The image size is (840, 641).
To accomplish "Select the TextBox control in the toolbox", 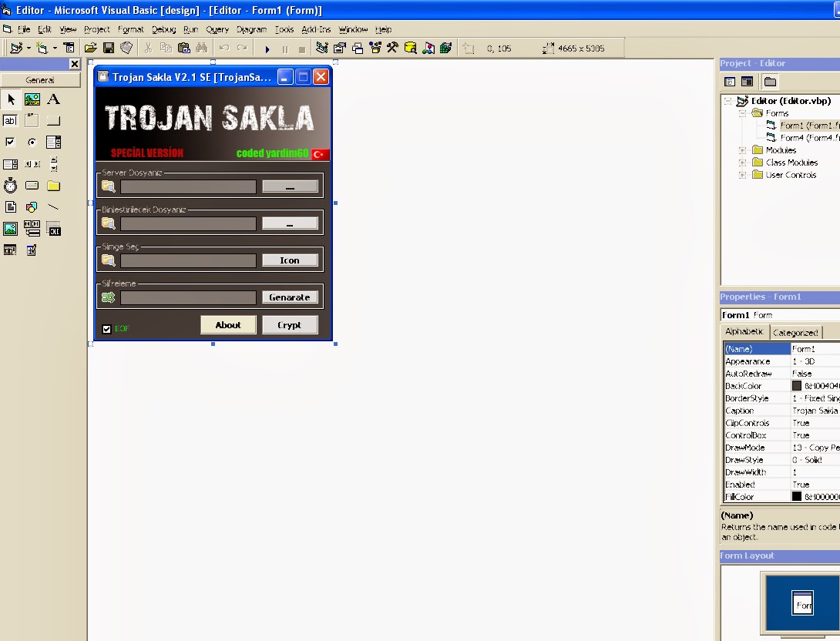I will click(11, 120).
